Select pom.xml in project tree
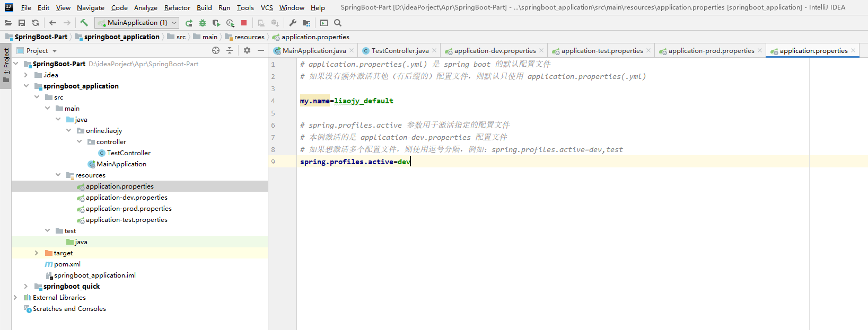 tap(67, 264)
